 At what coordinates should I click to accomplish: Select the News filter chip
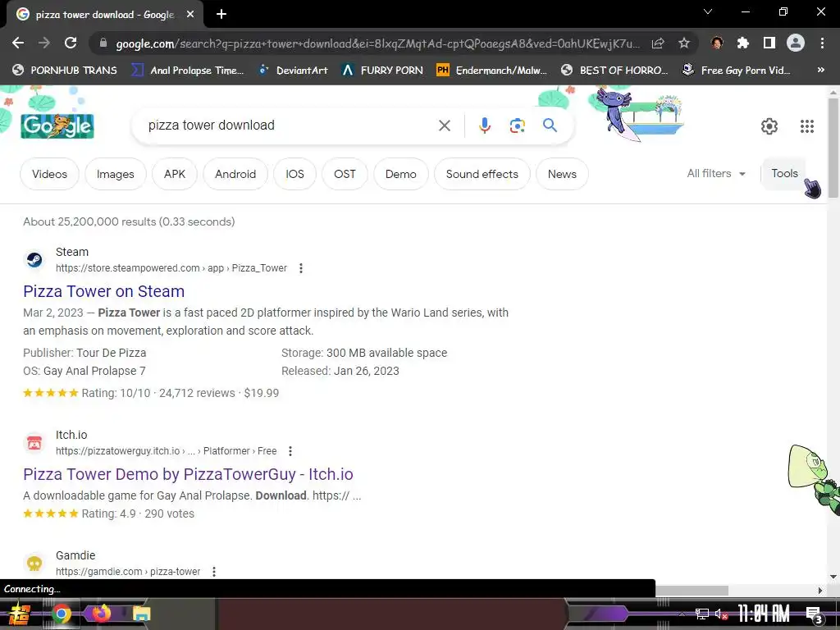pos(562,174)
